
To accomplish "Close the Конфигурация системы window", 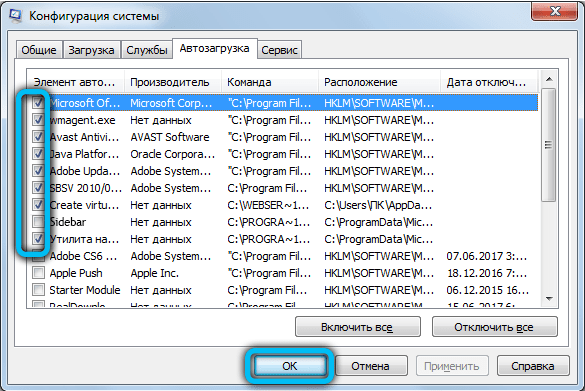I will tap(554, 11).
